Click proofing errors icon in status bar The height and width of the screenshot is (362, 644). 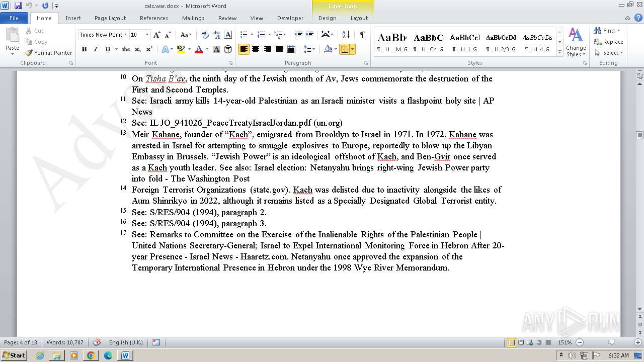click(x=97, y=342)
